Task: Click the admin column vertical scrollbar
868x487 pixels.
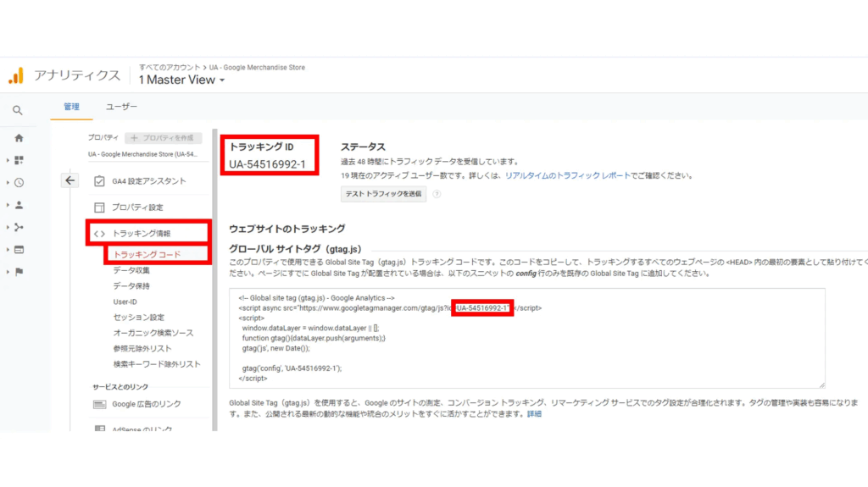Action: [x=214, y=279]
